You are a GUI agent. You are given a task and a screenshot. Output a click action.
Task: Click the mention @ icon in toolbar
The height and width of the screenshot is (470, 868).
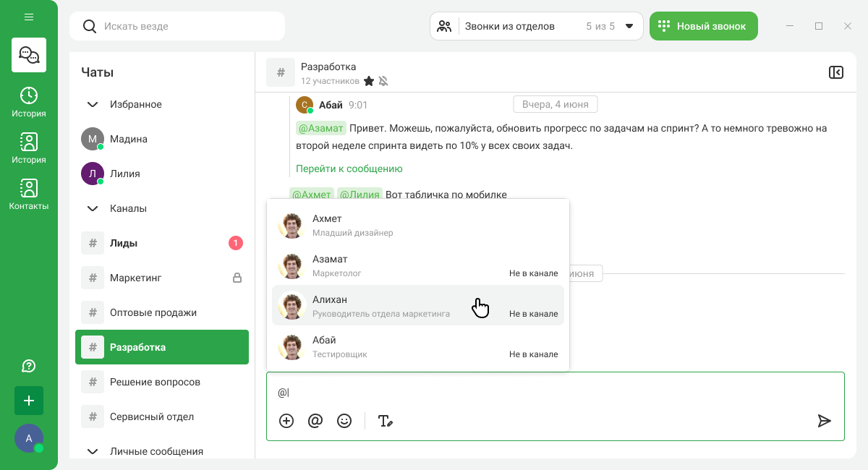pos(315,421)
